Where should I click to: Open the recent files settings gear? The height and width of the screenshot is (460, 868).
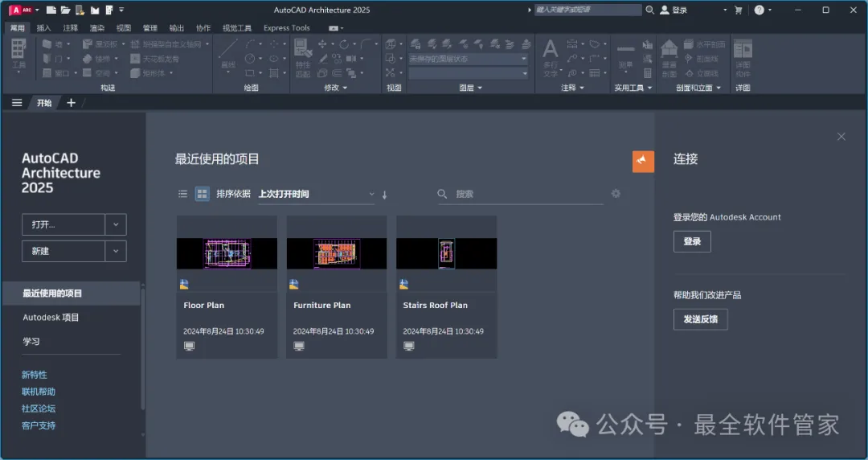click(x=616, y=194)
